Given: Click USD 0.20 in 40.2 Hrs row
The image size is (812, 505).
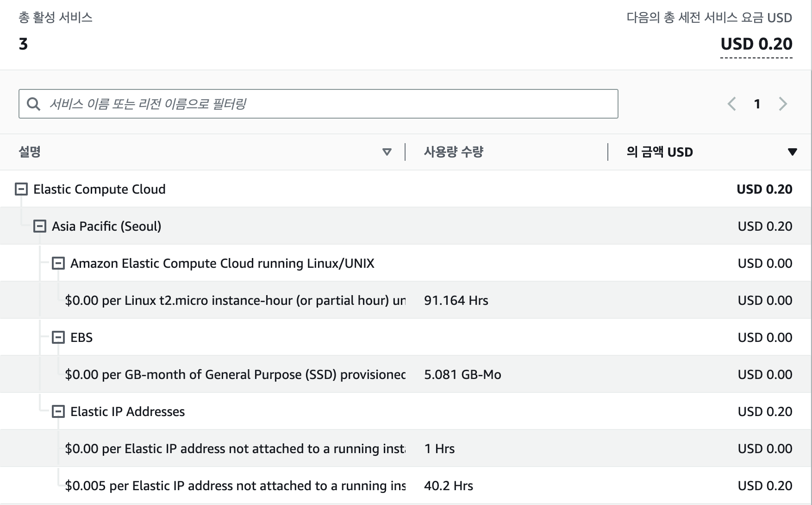Looking at the screenshot, I should tap(765, 486).
